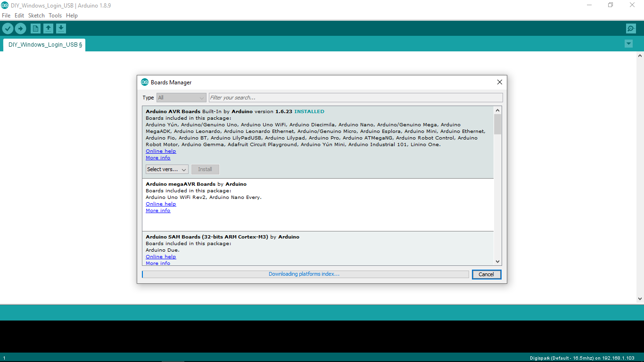
Task: Open the Sketch menu
Action: coord(36,16)
